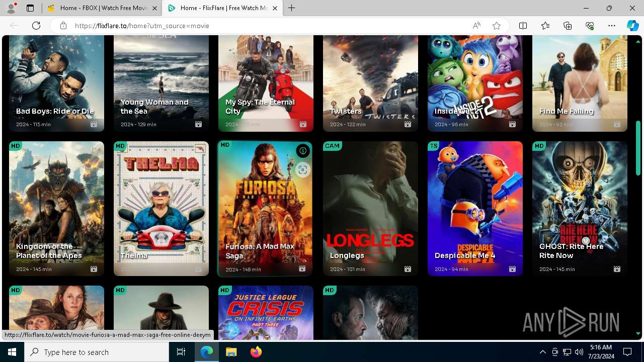Open the My Spy: The Eternal City title link
644x362 pixels.
tap(260, 107)
